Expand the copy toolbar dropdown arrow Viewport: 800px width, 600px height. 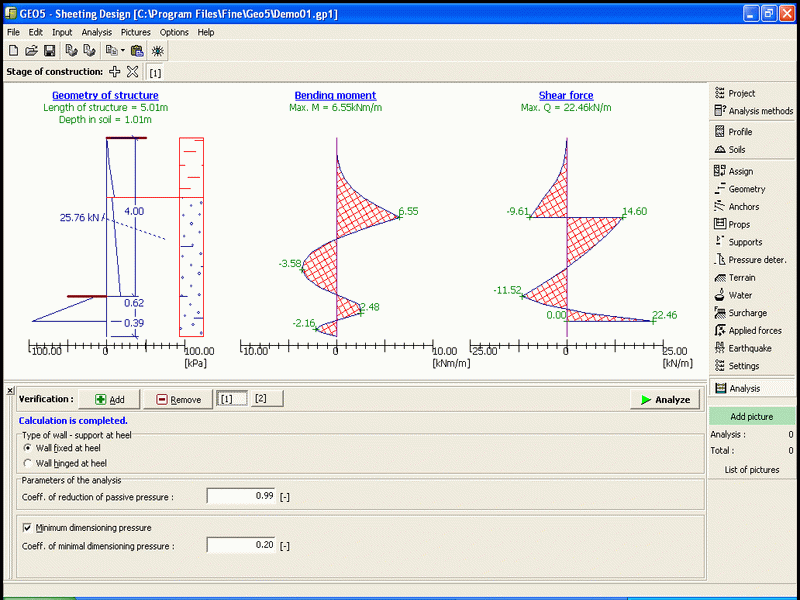(x=122, y=50)
